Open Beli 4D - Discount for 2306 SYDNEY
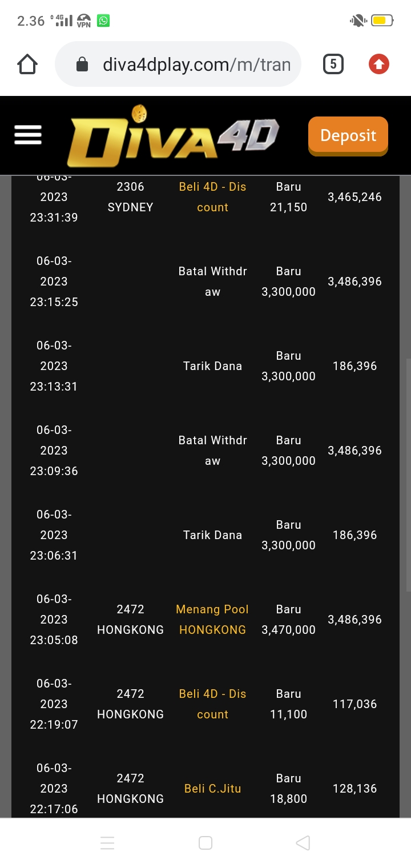Viewport: 411px width, 868px height. 212,197
